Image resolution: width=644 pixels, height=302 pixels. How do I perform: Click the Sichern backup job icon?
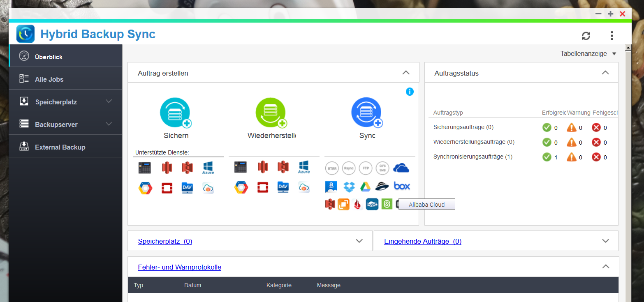point(176,113)
